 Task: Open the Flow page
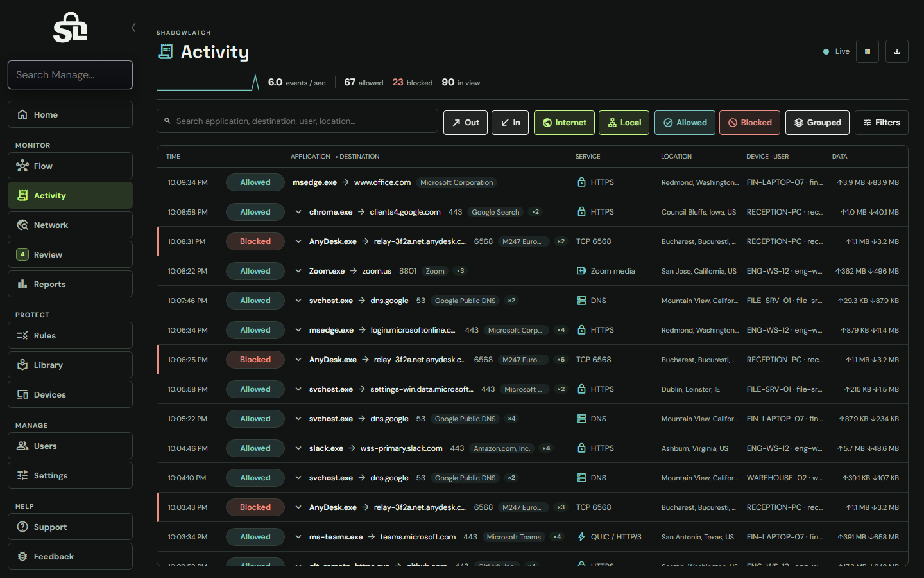point(70,166)
